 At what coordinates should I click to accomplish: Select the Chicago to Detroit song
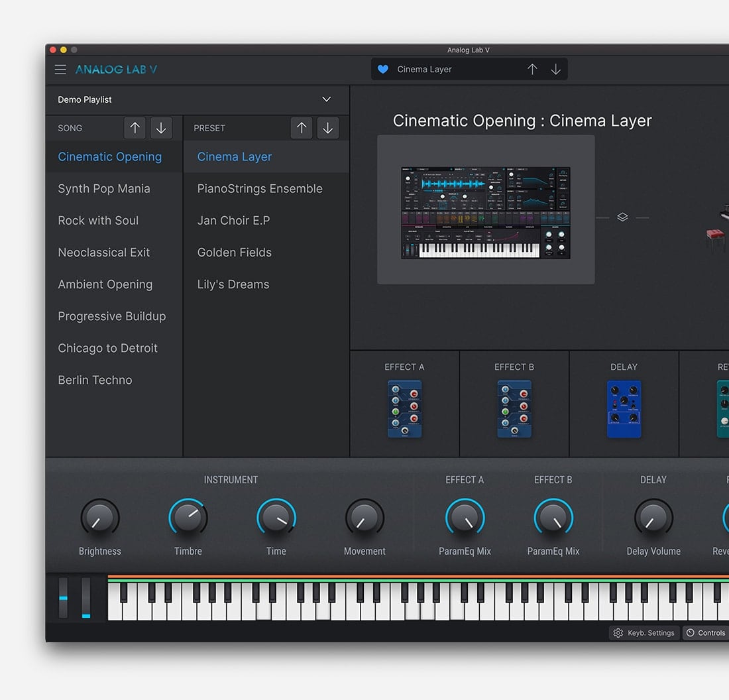(114, 349)
